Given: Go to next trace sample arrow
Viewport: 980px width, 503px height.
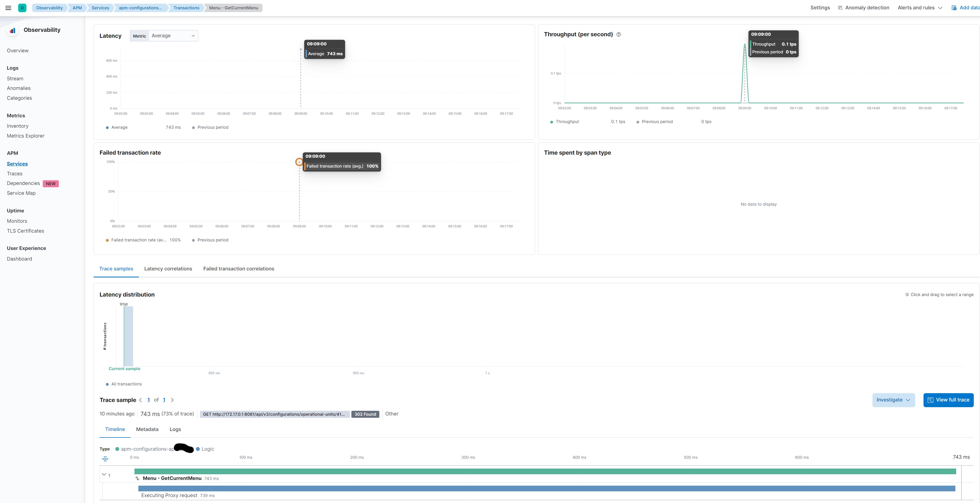Looking at the screenshot, I should [x=172, y=400].
